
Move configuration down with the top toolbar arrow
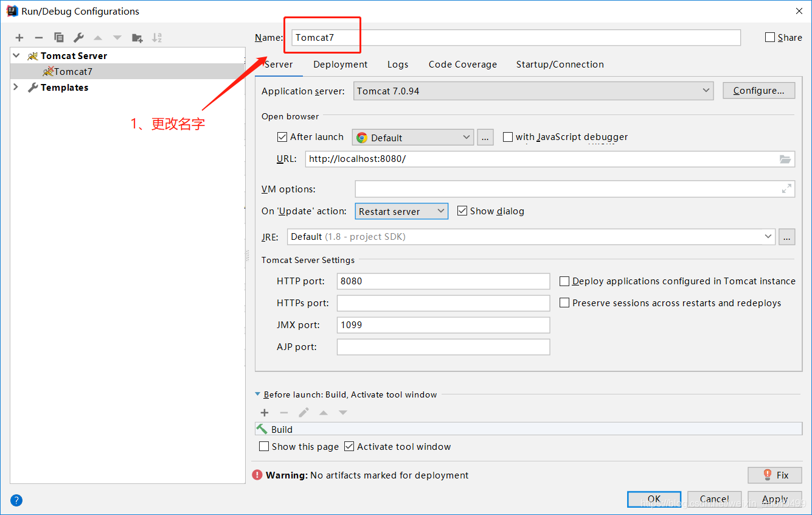(117, 38)
